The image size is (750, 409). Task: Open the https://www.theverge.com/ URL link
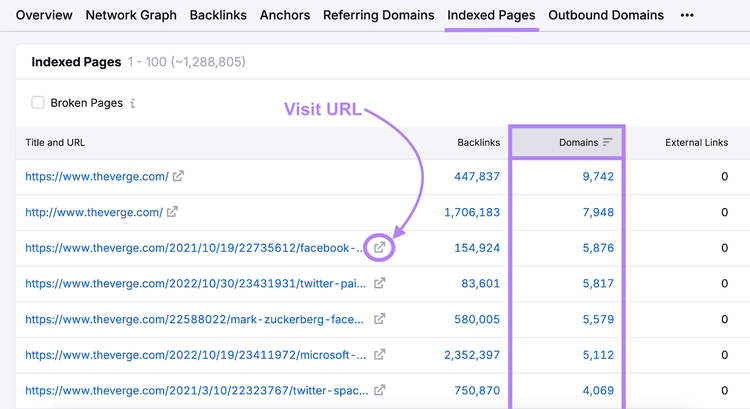tap(97, 177)
